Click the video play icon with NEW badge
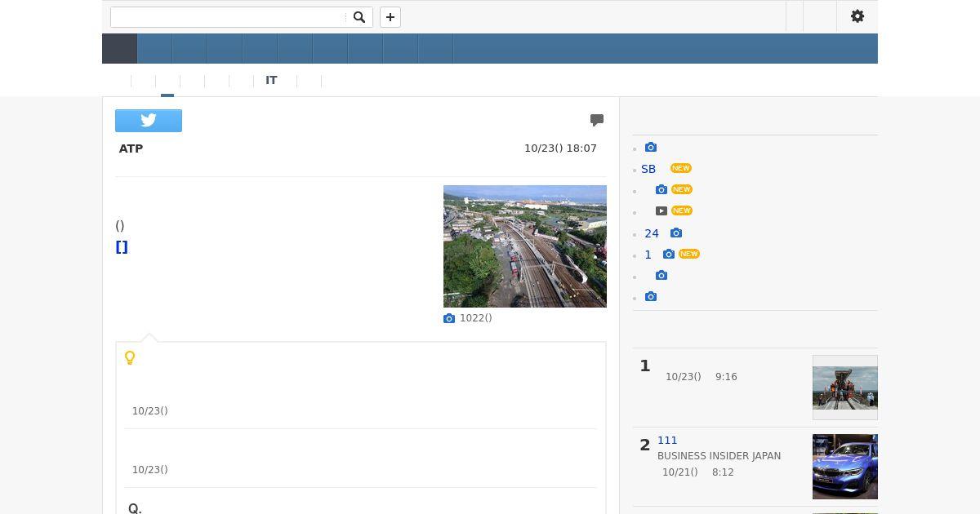 pos(661,210)
